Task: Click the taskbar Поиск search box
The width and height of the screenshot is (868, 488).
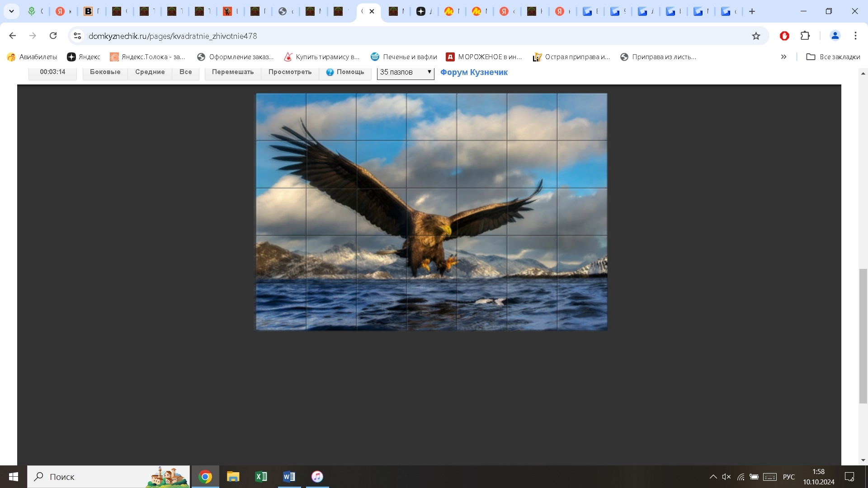Action: (x=108, y=477)
